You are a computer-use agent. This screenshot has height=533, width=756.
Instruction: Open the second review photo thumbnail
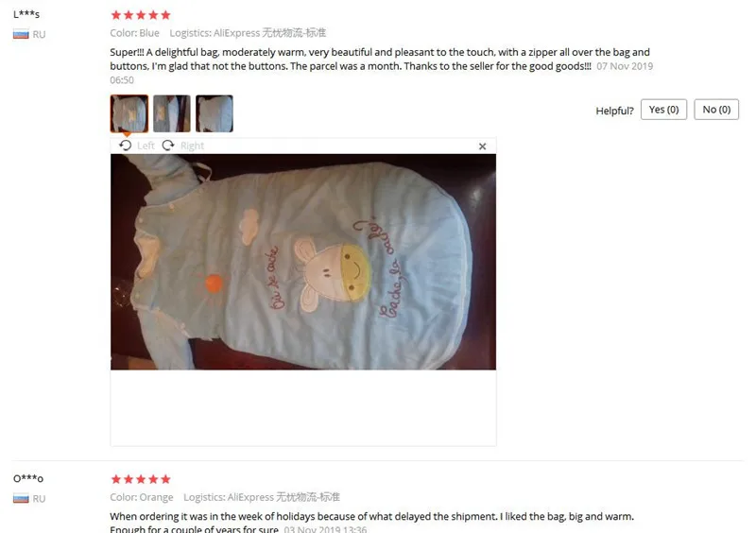[172, 113]
